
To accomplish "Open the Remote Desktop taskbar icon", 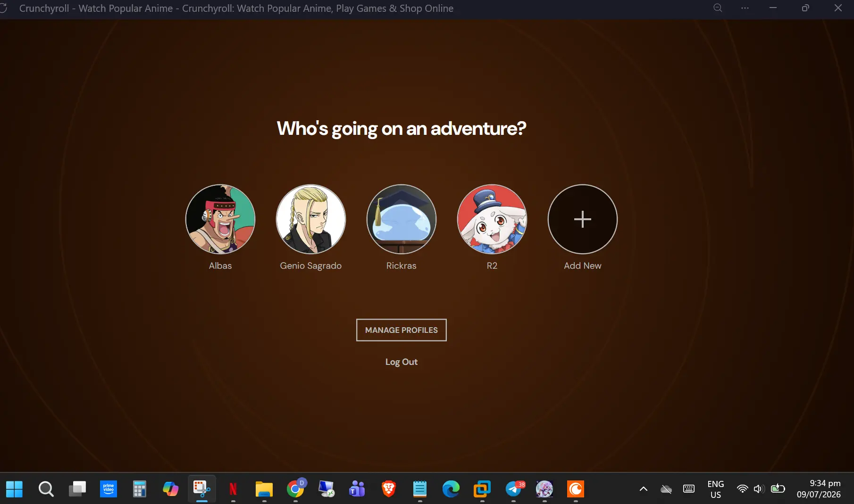I will coord(326,489).
